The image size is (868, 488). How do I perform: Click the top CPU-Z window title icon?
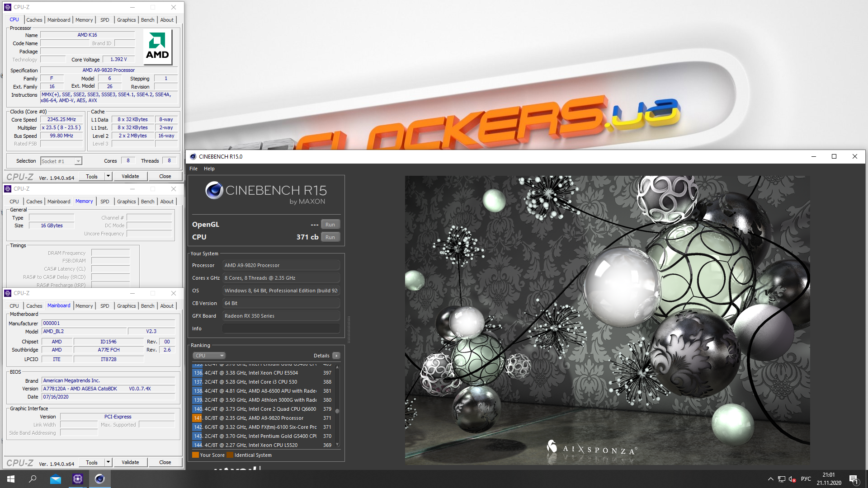8,7
